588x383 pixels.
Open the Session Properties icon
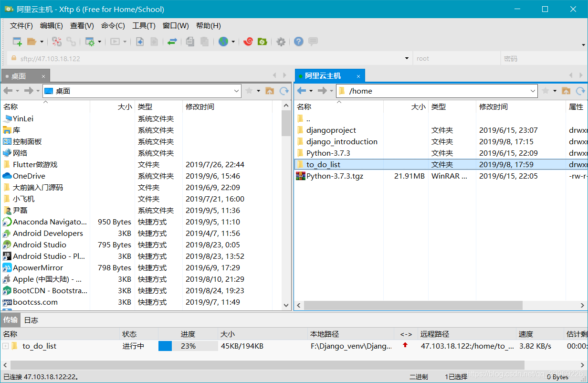90,42
